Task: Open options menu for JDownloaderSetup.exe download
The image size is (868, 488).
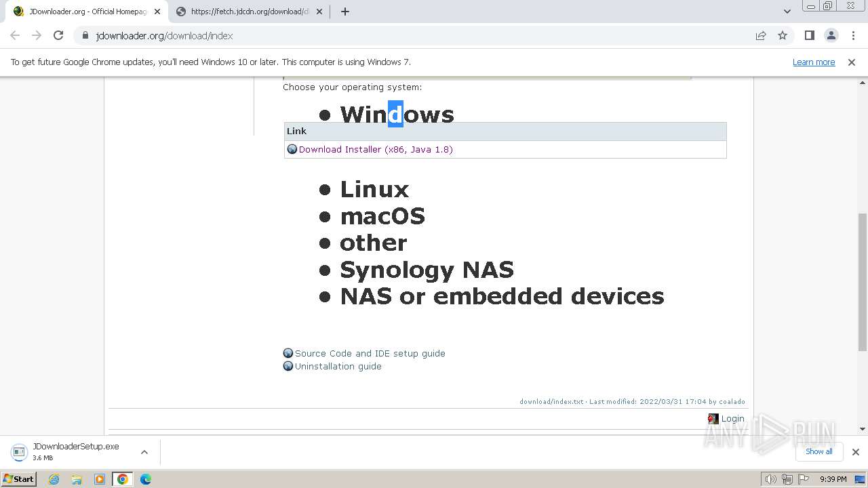Action: tap(144, 452)
